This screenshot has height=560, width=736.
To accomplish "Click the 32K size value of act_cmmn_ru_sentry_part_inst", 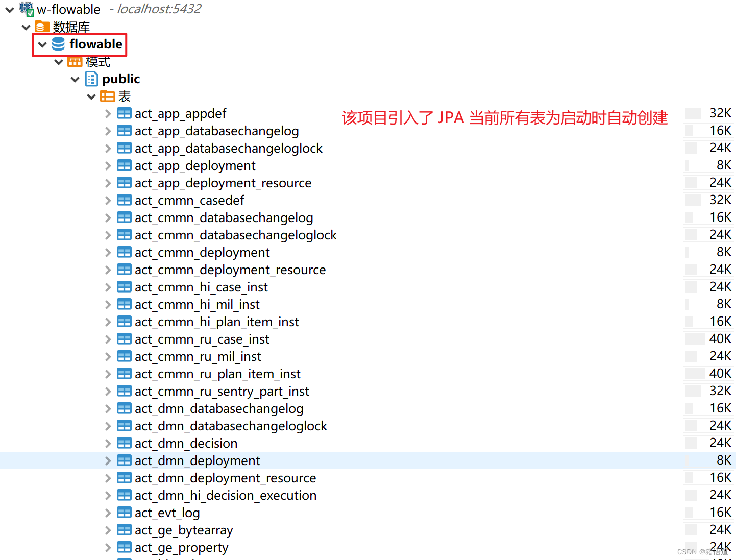I will [720, 391].
